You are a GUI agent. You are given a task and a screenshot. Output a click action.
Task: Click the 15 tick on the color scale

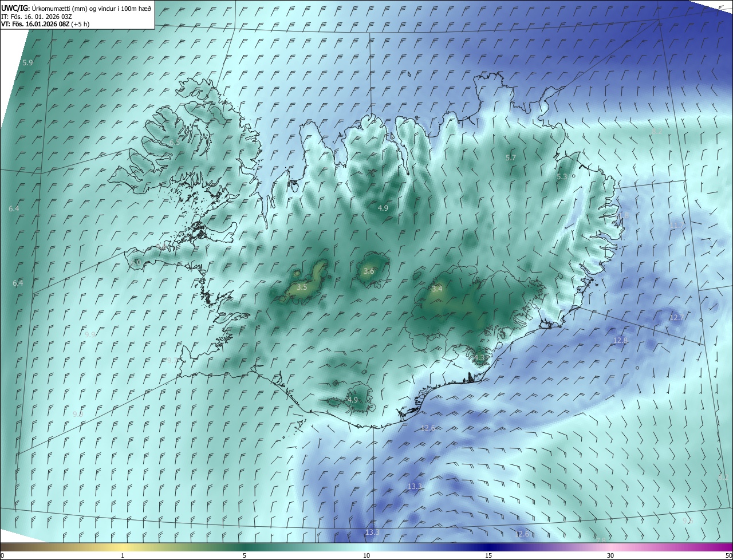488,555
